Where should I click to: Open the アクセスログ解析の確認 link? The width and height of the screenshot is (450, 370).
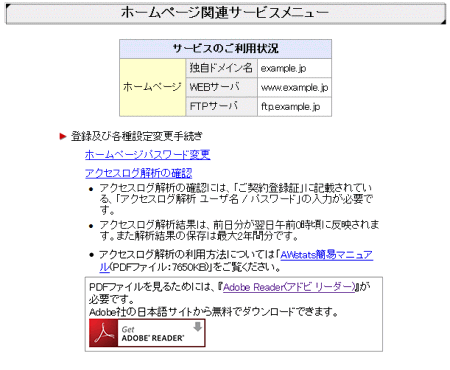138,173
